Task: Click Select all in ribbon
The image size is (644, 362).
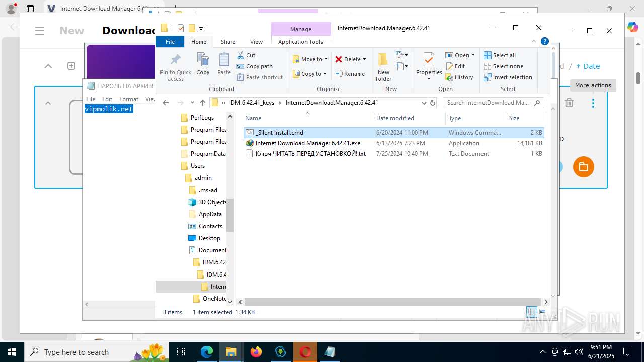Action: 500,55
